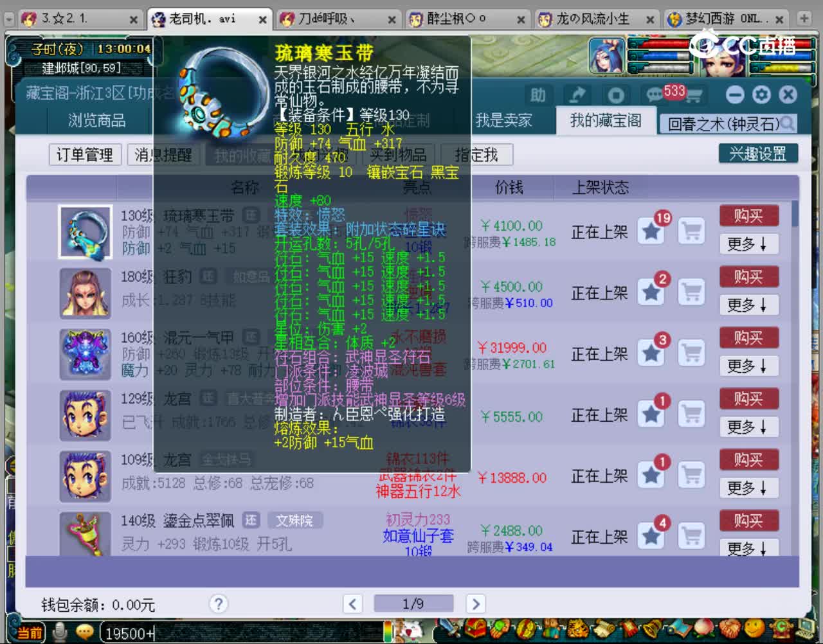This screenshot has height=644, width=823.
Task: Expand 更多 options for ¥4500.00 listing
Action: pos(748,305)
